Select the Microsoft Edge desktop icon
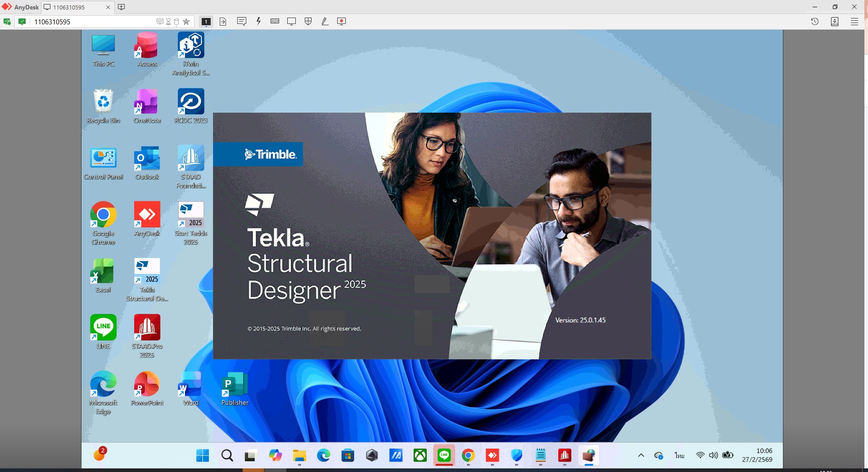The width and height of the screenshot is (868, 472). click(104, 393)
